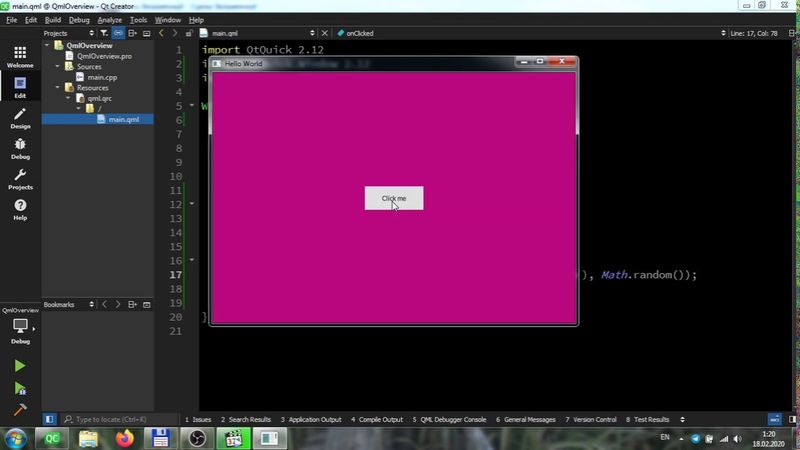Show the Test Results pane
This screenshot has width=800, height=450.
(647, 419)
